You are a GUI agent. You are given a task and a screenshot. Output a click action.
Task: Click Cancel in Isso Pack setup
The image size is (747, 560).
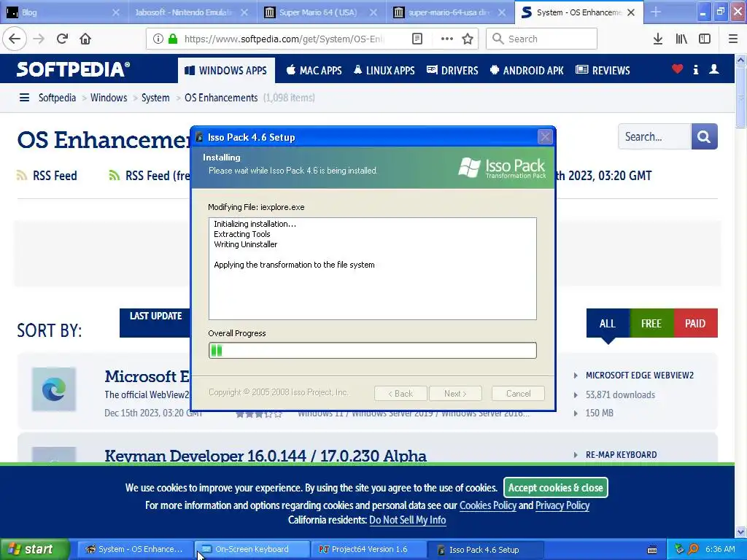point(518,393)
